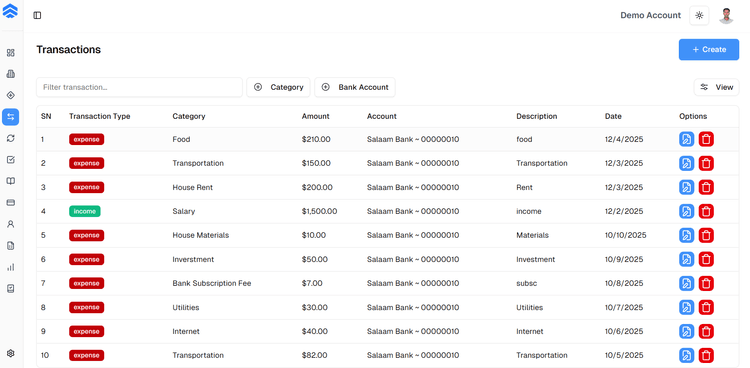Focus the Filter transaction search field

point(139,87)
